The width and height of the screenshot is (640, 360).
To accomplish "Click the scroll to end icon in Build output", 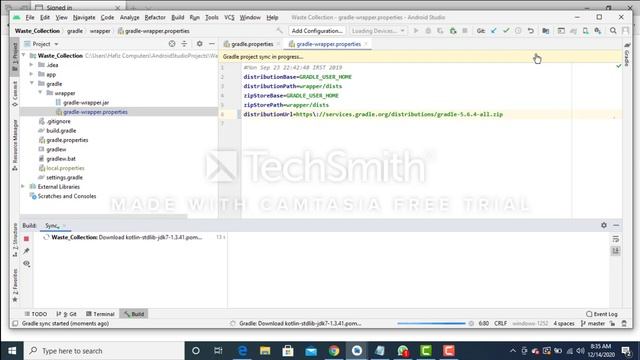I will [616, 251].
